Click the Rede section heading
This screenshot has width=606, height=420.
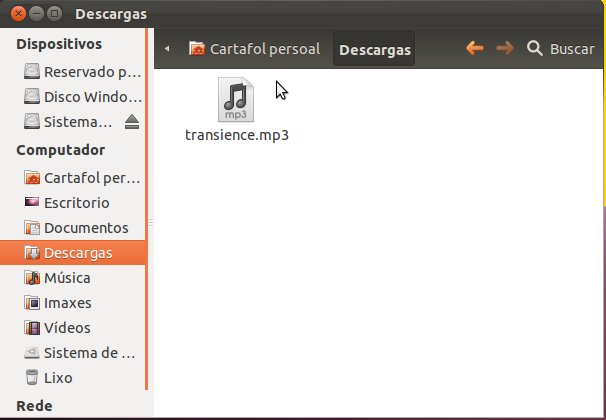pos(34,406)
